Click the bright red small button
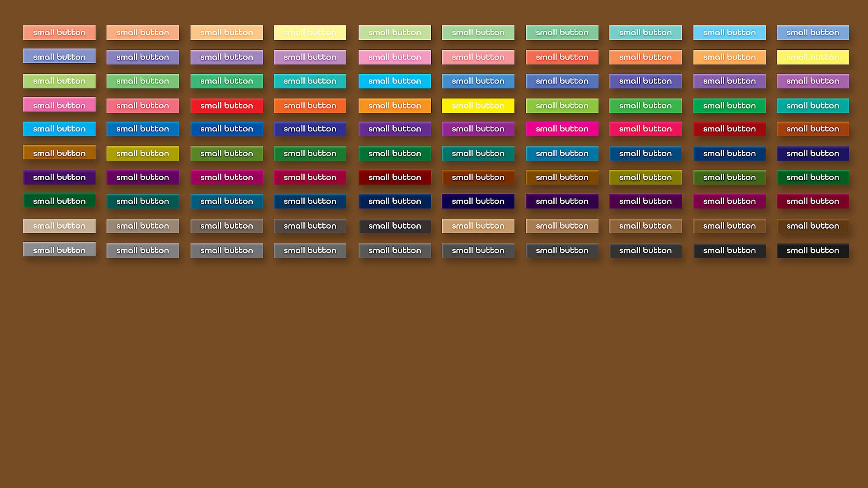The height and width of the screenshot is (488, 868). click(x=226, y=105)
